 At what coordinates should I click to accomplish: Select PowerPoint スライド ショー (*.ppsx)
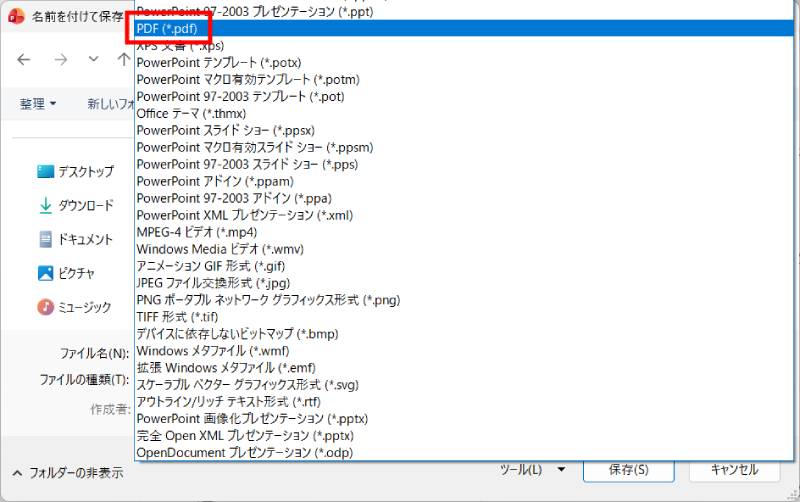(x=464, y=130)
